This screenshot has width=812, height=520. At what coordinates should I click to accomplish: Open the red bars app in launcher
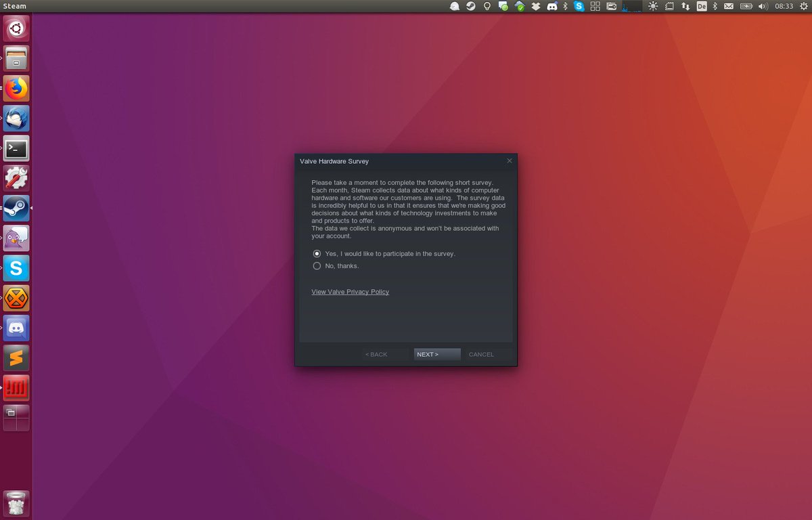[16, 387]
